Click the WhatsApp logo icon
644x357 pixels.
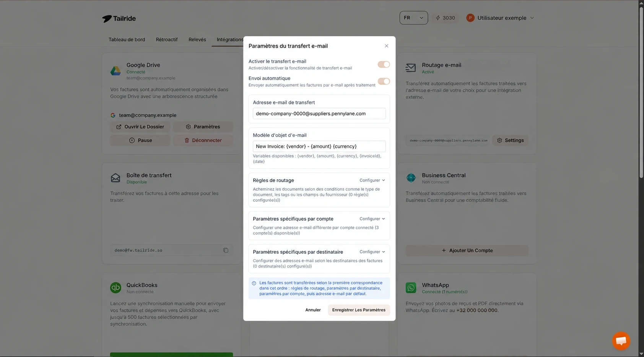411,287
